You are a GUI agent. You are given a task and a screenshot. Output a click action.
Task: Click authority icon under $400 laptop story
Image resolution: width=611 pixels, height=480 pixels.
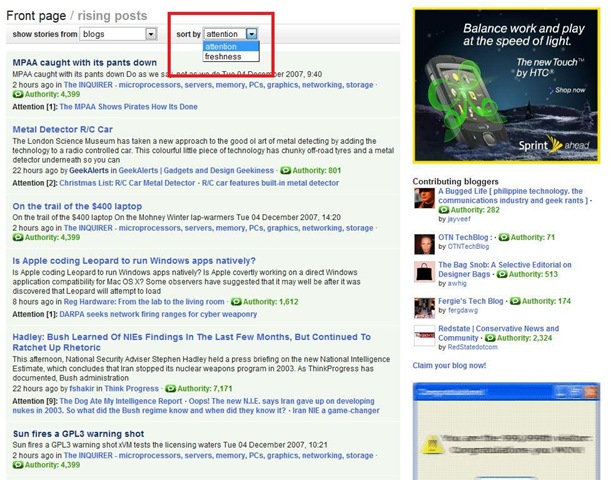pyautogui.click(x=18, y=237)
